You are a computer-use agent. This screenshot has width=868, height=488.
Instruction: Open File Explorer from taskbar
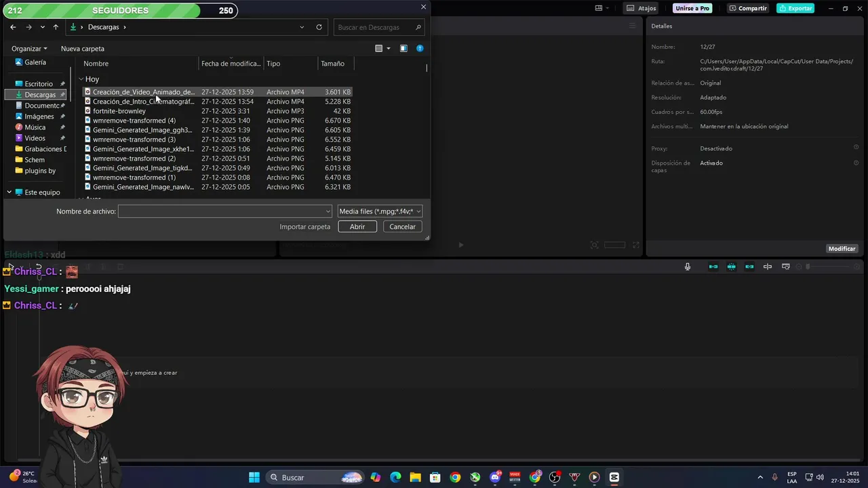415,477
